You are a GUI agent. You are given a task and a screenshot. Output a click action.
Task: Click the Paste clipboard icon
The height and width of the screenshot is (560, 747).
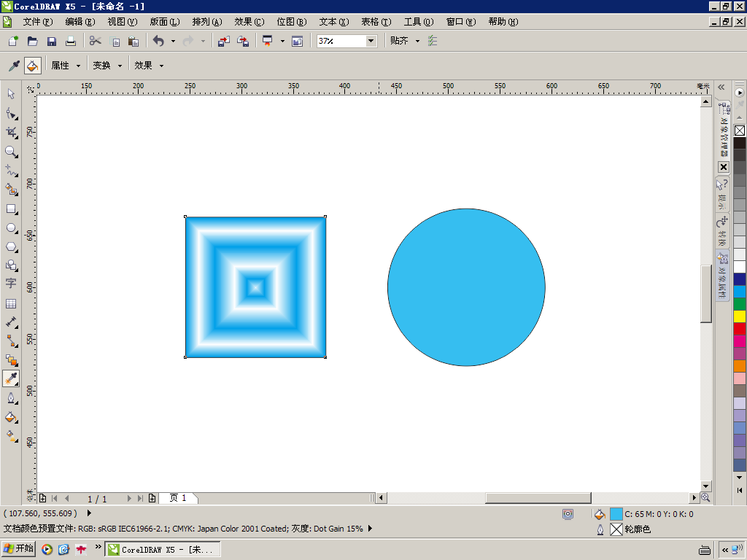coord(133,42)
